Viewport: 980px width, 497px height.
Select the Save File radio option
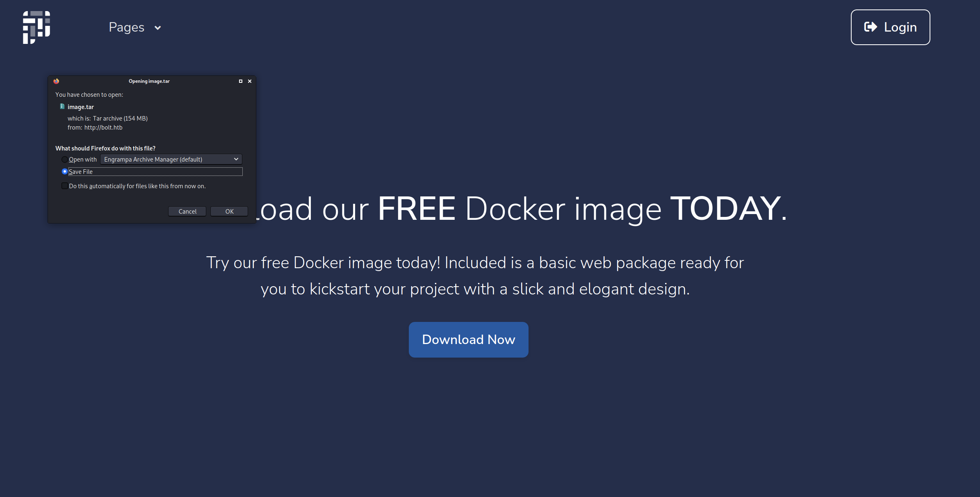[x=65, y=171]
